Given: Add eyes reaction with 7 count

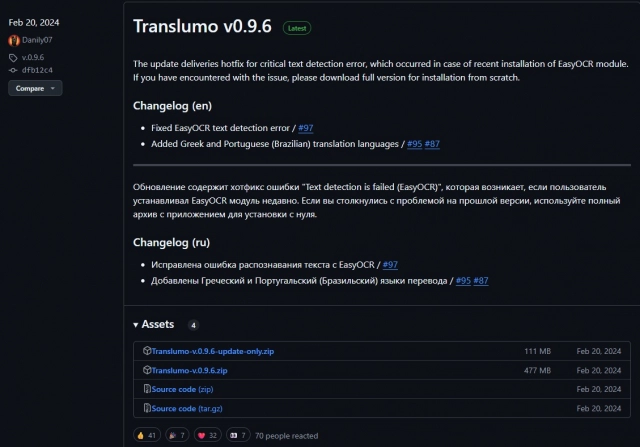Looking at the screenshot, I should [238, 436].
